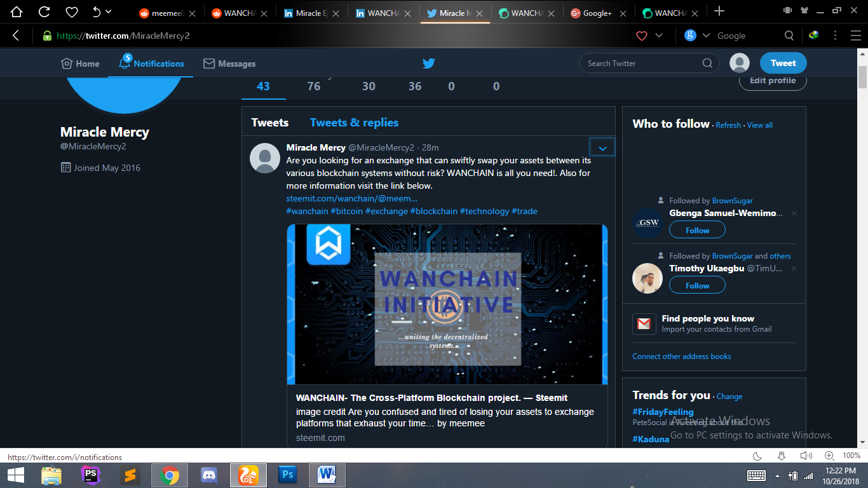Open search engine selector dropdown

pyautogui.click(x=706, y=36)
